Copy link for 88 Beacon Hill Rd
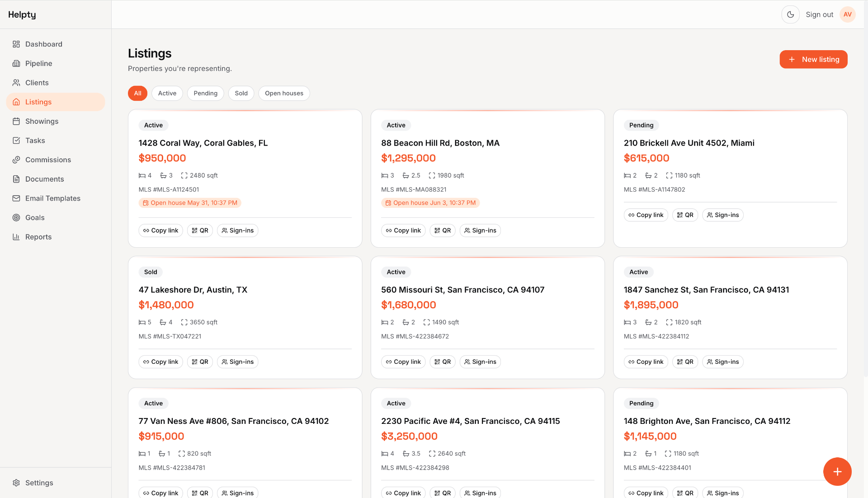This screenshot has height=498, width=868. pyautogui.click(x=403, y=230)
